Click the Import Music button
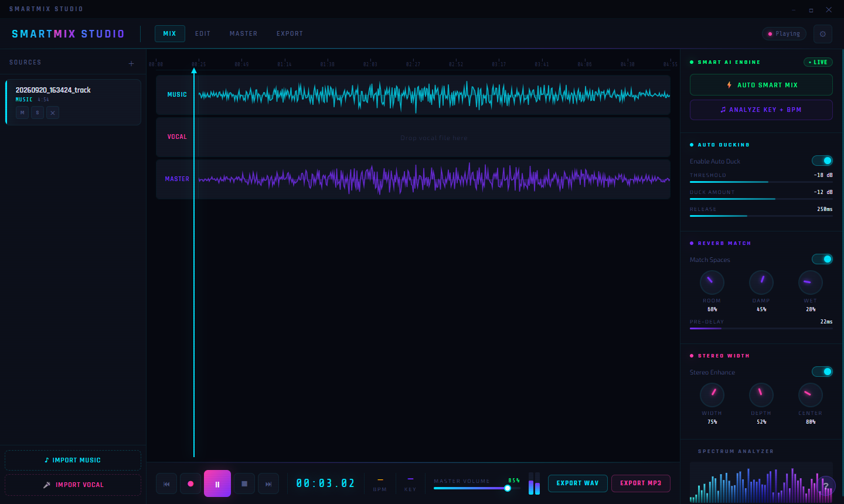This screenshot has width=844, height=504. point(73,460)
